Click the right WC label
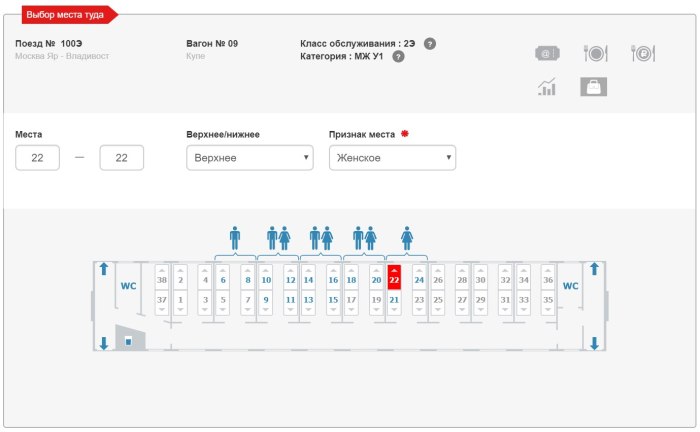Viewport: 700px width, 432px height. [x=571, y=286]
